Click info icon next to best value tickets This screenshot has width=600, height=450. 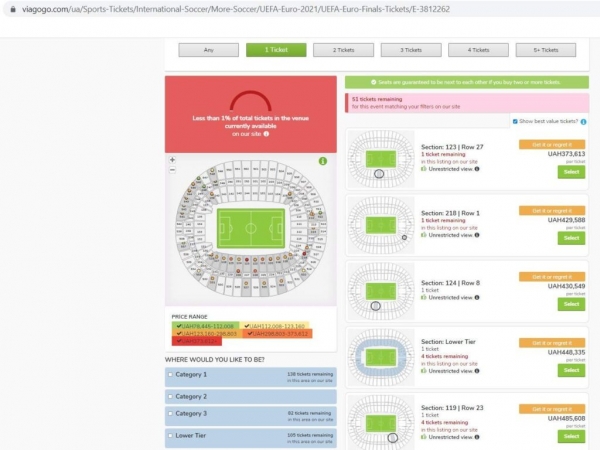(x=586, y=121)
